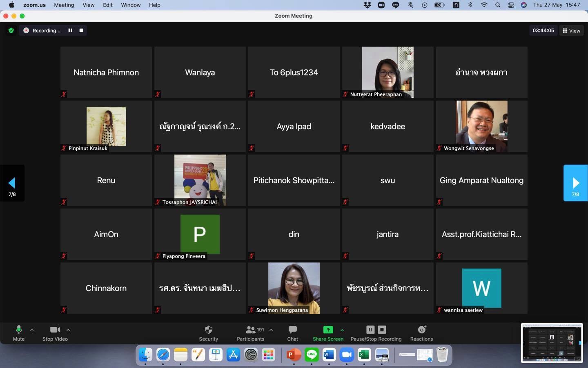Screen dimensions: 588x368
Task: Expand Share Screen options arrow
Action: [x=342, y=330]
